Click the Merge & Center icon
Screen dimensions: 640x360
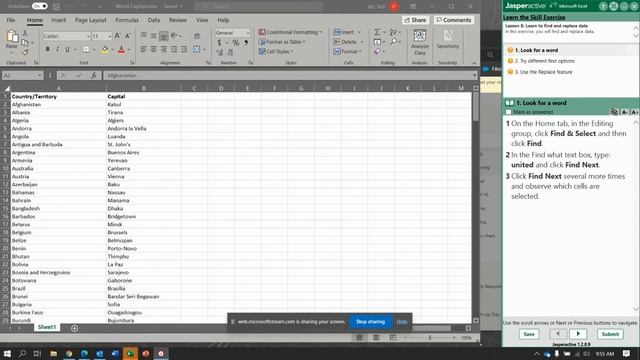point(197,49)
